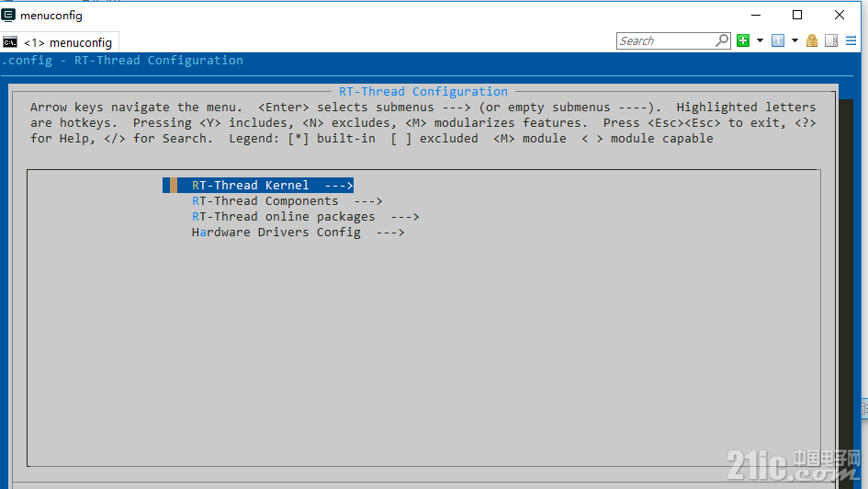The image size is (868, 489).
Task: Click the active console list icon
Action: (x=778, y=40)
